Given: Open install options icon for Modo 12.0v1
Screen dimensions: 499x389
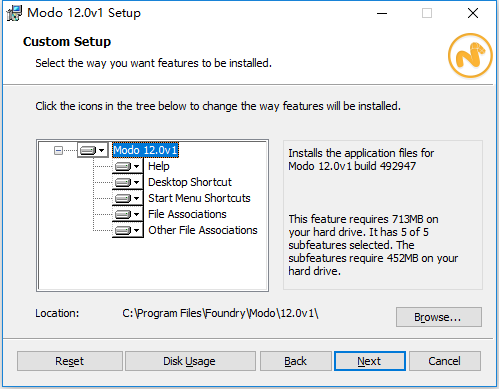Looking at the screenshot, I should click(93, 150).
